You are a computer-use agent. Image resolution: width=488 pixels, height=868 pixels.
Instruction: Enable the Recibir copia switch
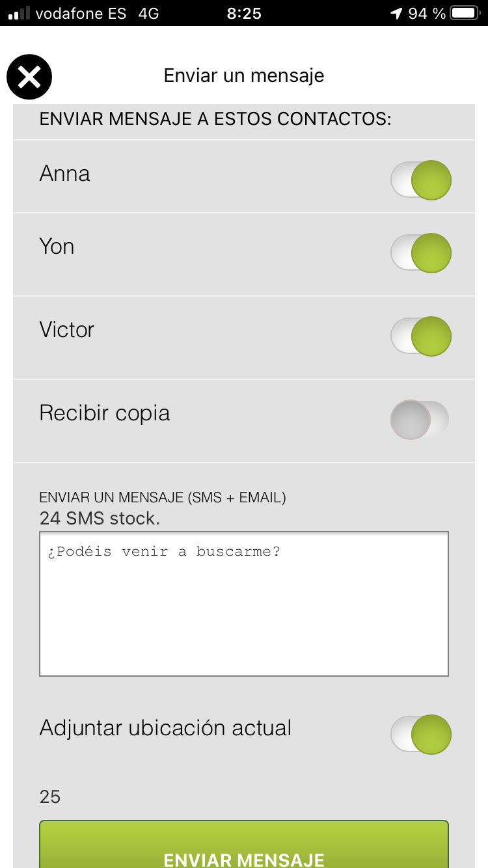(x=420, y=420)
